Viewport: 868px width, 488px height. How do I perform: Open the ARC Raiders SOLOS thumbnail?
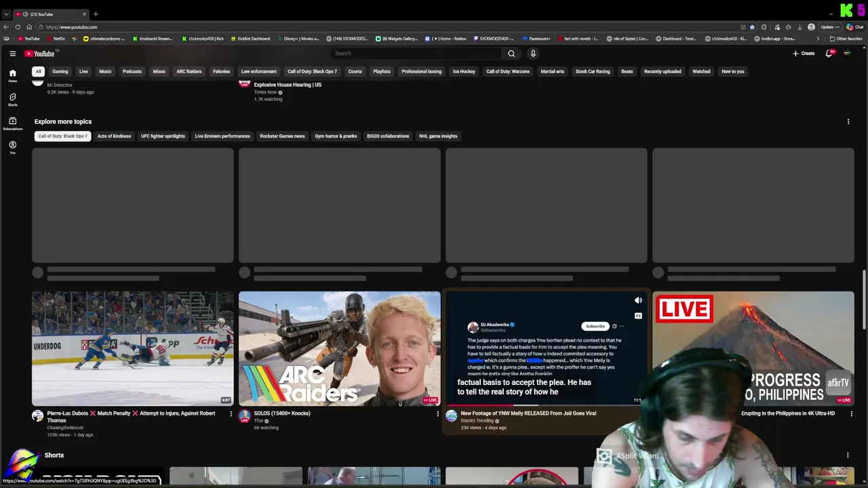click(340, 348)
